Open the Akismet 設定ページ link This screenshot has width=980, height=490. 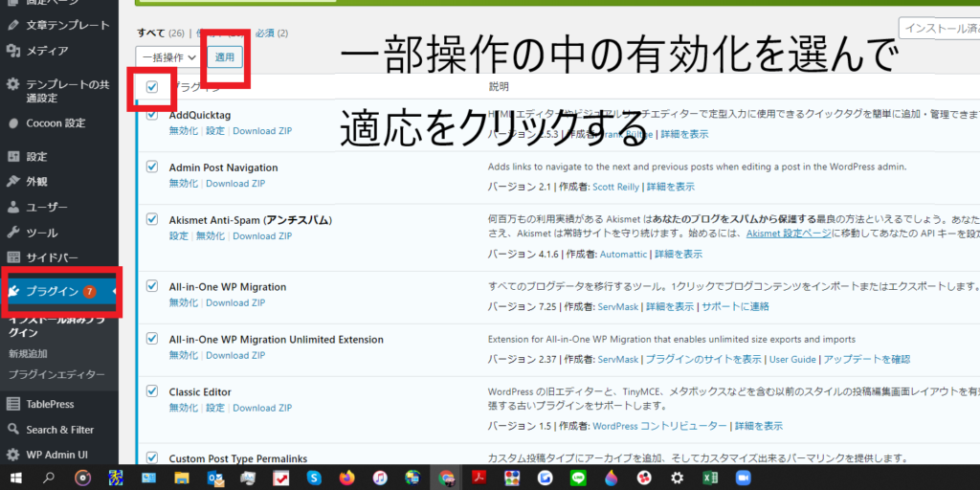pyautogui.click(x=789, y=234)
